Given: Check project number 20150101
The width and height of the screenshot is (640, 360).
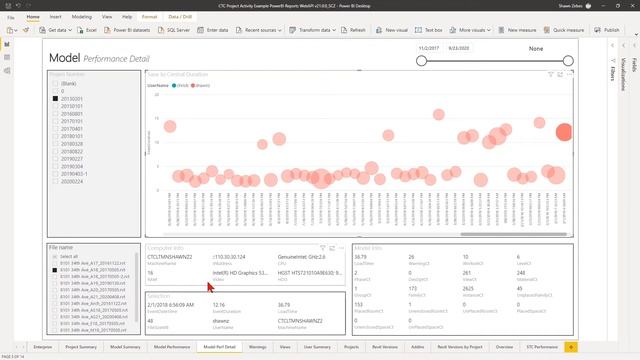Looking at the screenshot, I should click(x=55, y=106).
